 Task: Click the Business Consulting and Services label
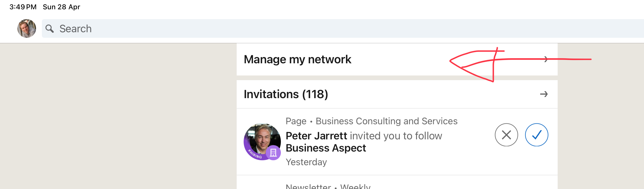tap(386, 121)
